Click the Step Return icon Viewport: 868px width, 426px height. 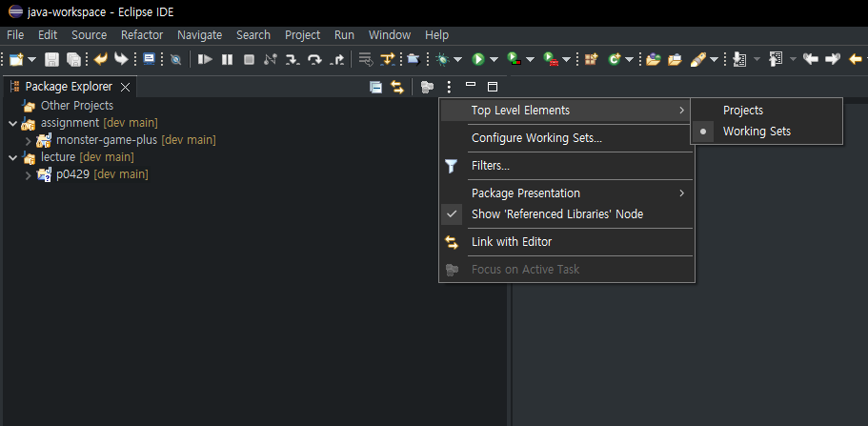336,59
